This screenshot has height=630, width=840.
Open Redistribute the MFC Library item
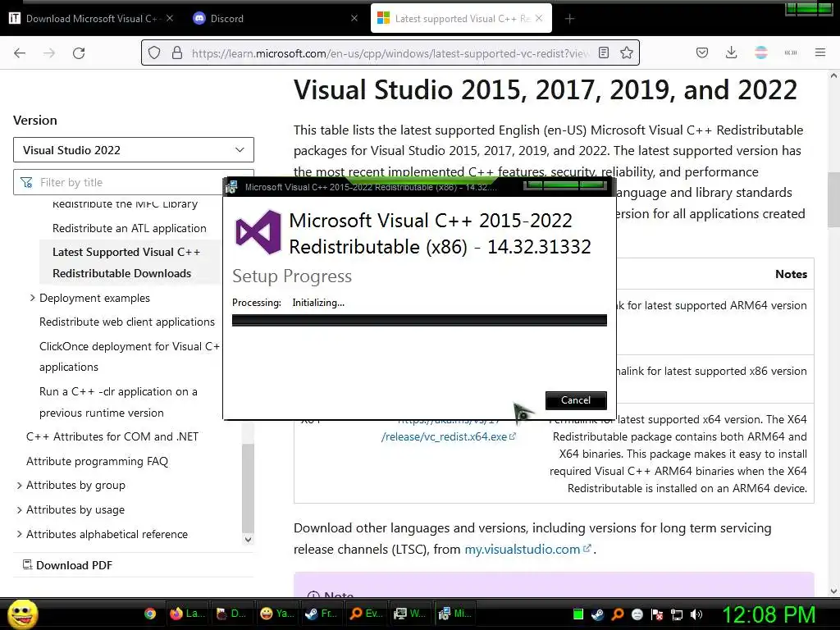coord(125,204)
